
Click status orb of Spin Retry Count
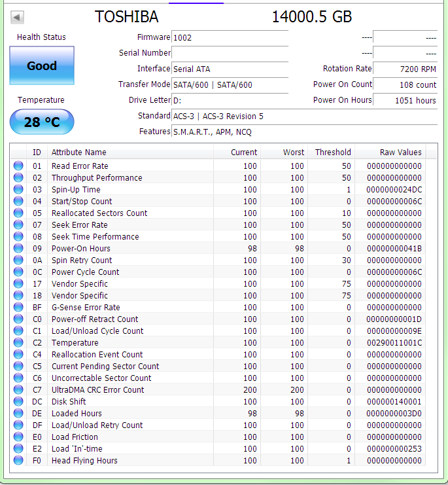(x=18, y=260)
